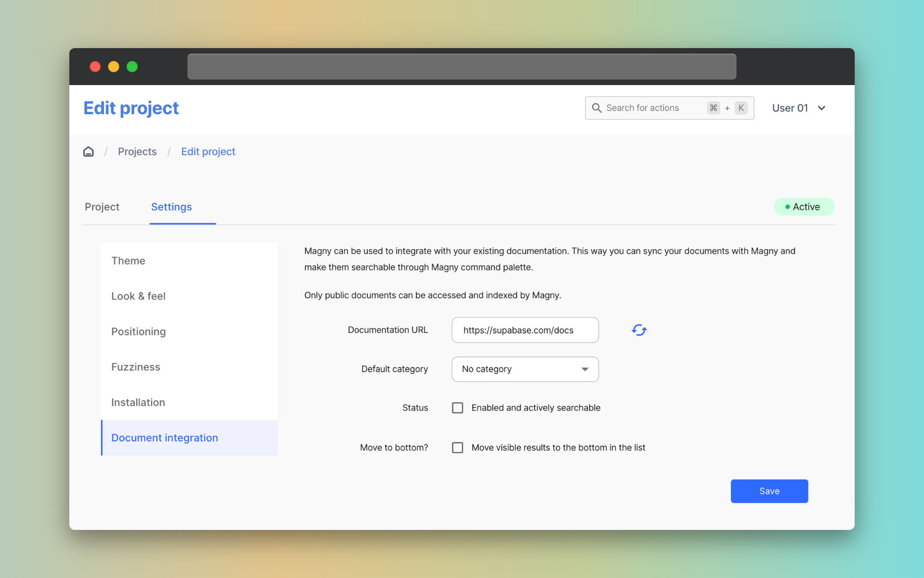Image resolution: width=924 pixels, height=578 pixels.
Task: Click the red window close button
Action: point(95,67)
